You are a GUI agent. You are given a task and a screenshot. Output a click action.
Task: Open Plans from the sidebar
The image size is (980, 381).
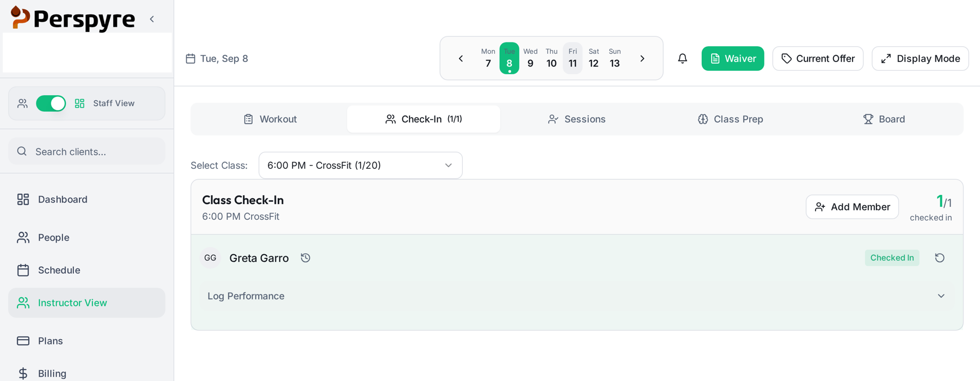87,341
